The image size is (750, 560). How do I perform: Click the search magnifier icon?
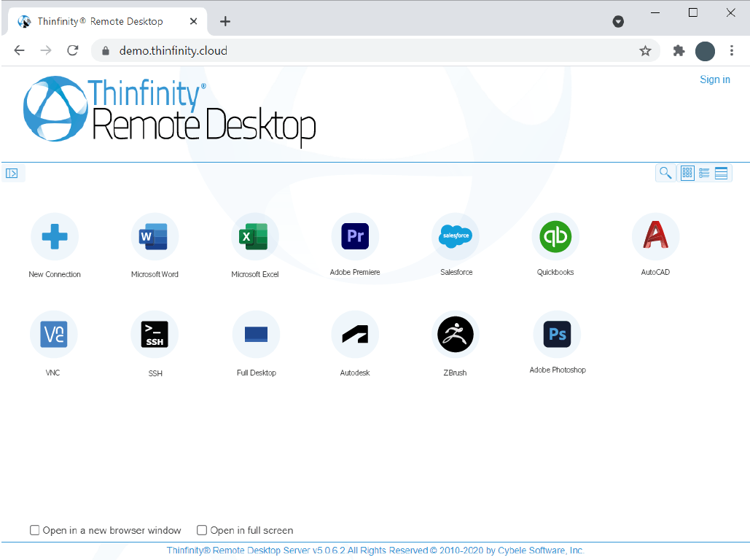665,173
